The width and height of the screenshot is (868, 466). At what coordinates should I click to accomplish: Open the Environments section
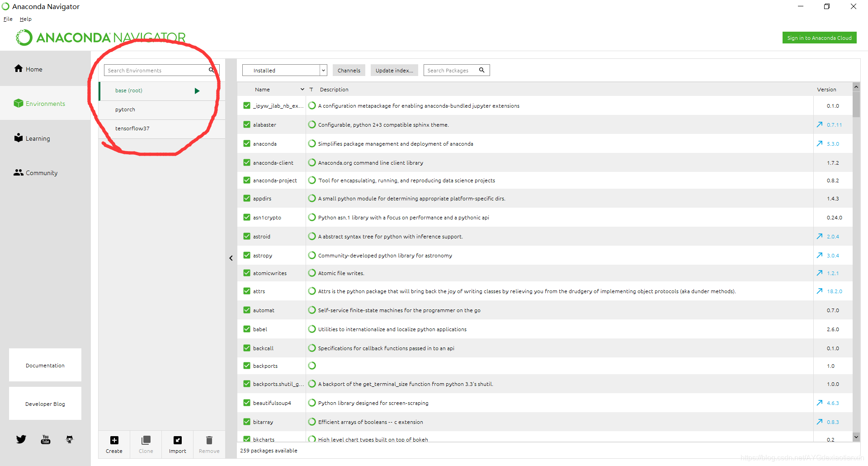39,104
